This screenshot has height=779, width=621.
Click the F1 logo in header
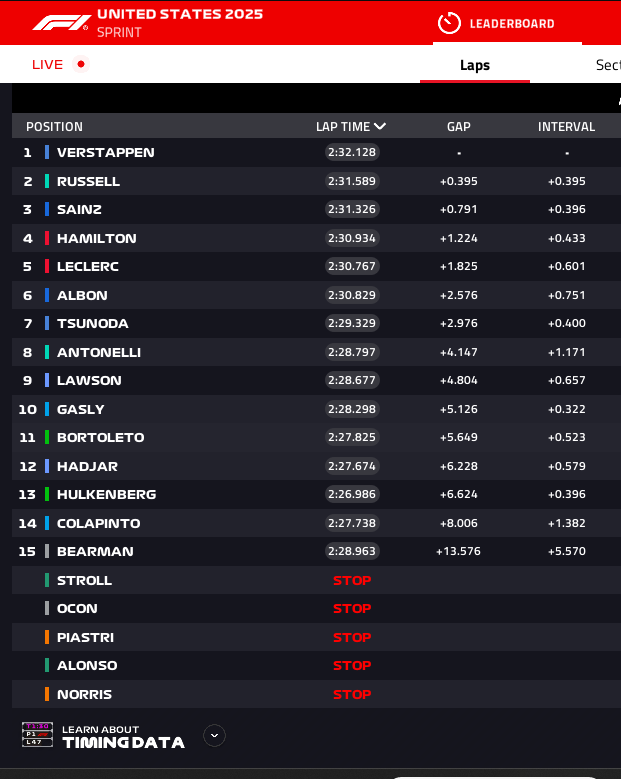click(60, 22)
